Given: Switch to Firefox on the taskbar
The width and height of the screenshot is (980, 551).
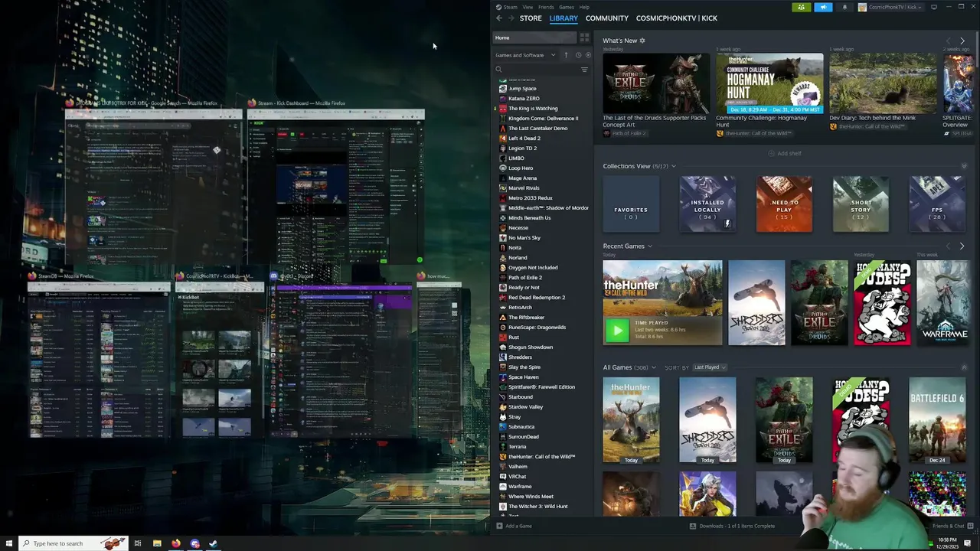Looking at the screenshot, I should (176, 543).
